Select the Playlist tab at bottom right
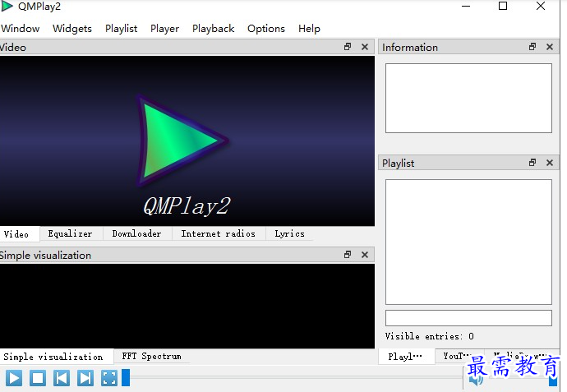 (406, 357)
